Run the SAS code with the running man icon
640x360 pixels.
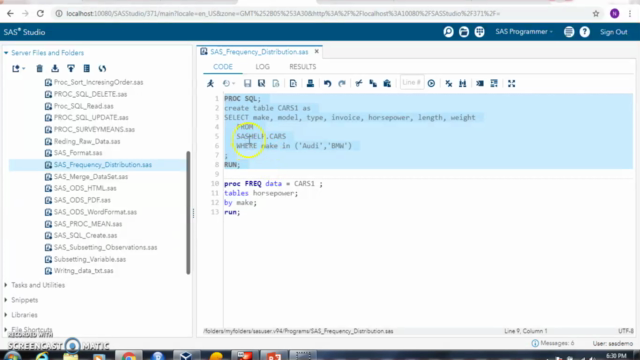(x=210, y=83)
